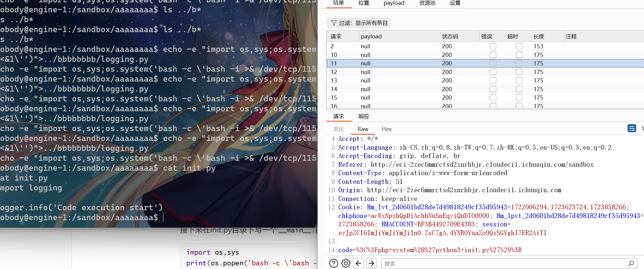Screen dimensions: 644x269
Task: Click the help question-mark icon
Action: point(334,263)
